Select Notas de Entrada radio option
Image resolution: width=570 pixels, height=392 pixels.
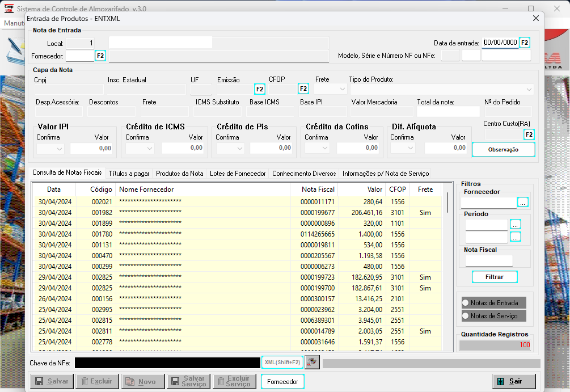click(493, 302)
